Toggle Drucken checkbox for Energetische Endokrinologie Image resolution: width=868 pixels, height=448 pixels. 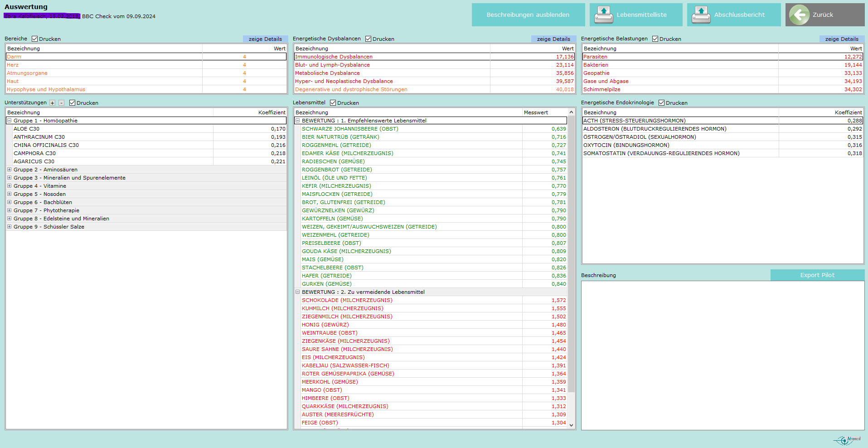662,103
